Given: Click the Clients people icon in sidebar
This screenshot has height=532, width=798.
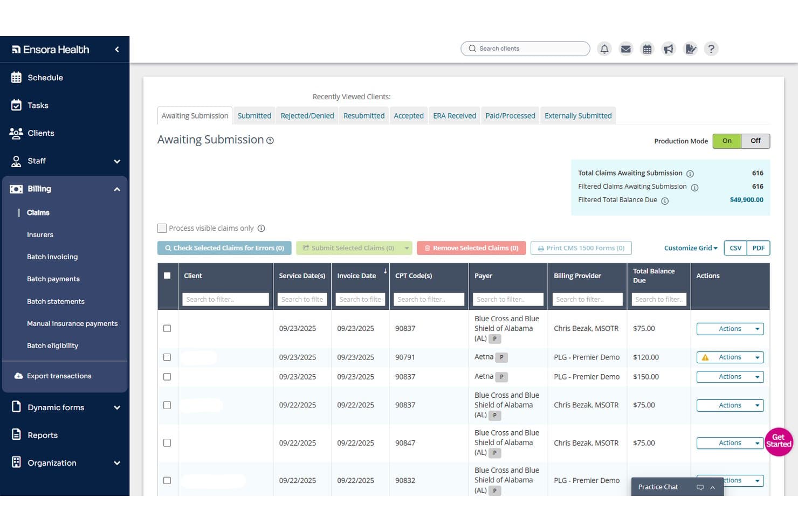Looking at the screenshot, I should (x=16, y=133).
